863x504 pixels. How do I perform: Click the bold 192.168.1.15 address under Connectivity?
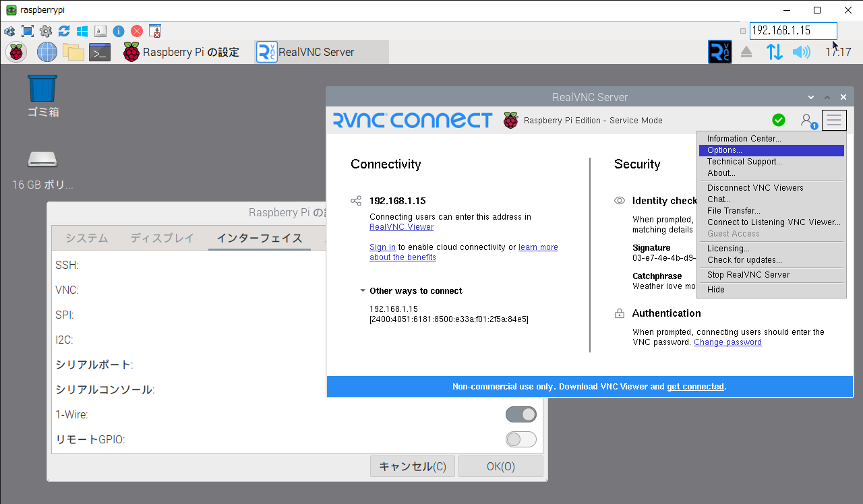click(x=398, y=201)
